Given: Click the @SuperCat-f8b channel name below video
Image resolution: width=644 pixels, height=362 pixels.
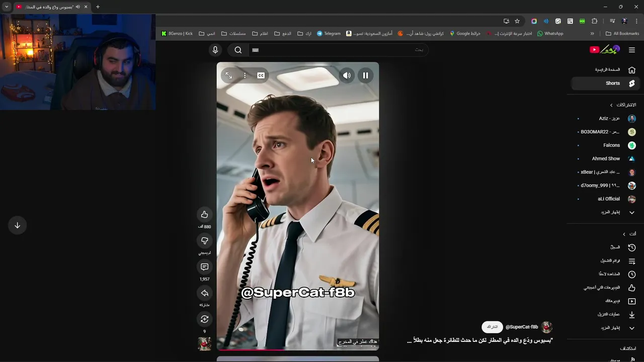Looking at the screenshot, I should click(522, 327).
